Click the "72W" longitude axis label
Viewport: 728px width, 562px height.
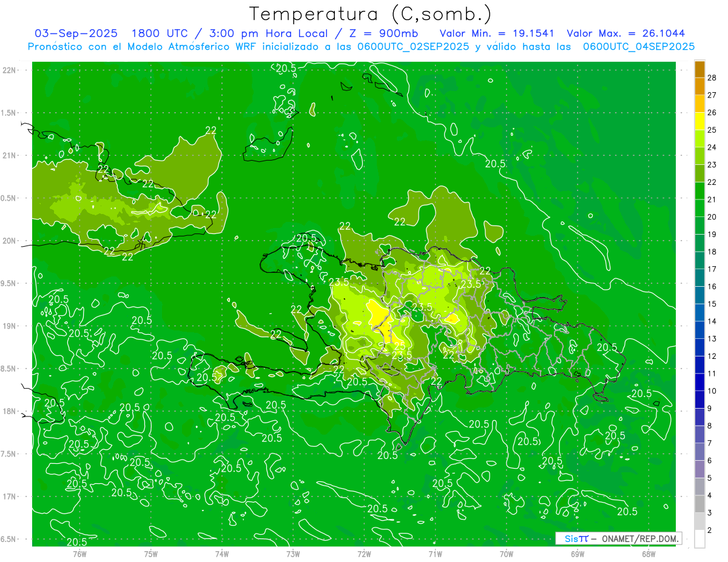tap(364, 554)
